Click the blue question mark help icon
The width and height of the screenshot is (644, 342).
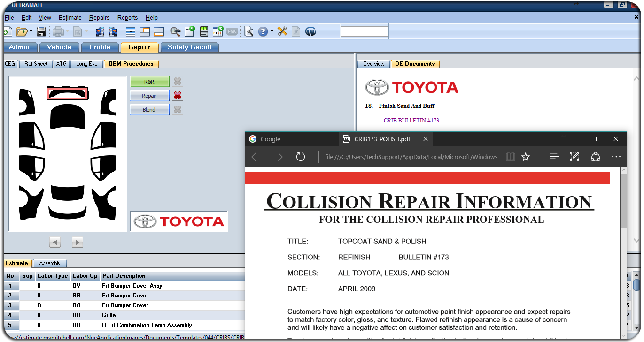coord(263,32)
